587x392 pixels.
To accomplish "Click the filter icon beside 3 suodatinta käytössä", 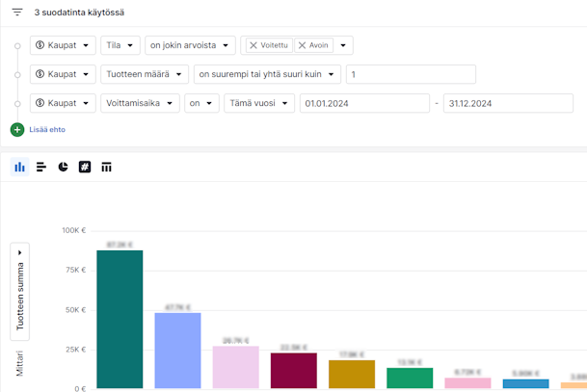I will [x=16, y=13].
